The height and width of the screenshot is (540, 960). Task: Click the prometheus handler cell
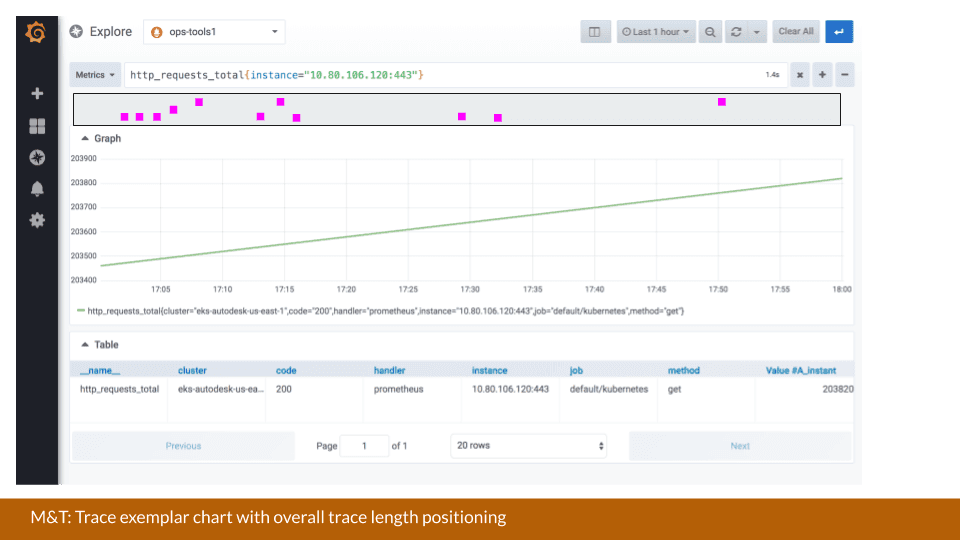coord(399,389)
